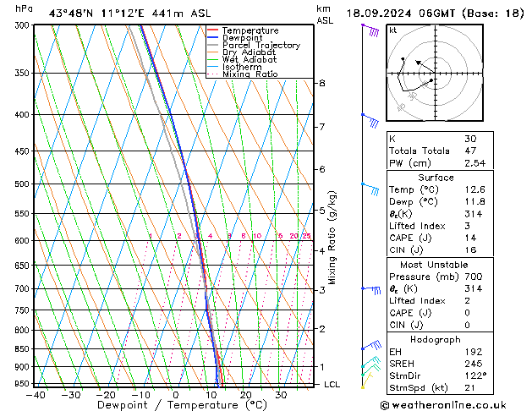Image resolution: width=532 pixels, height=411 pixels.
Task: Click the 300 hPa pressure axis label
Action: click(x=22, y=25)
